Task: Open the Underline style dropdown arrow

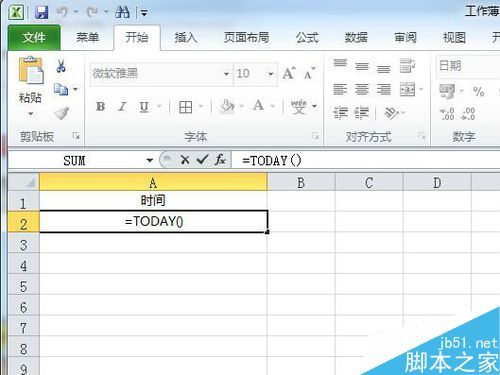Action: click(159, 107)
